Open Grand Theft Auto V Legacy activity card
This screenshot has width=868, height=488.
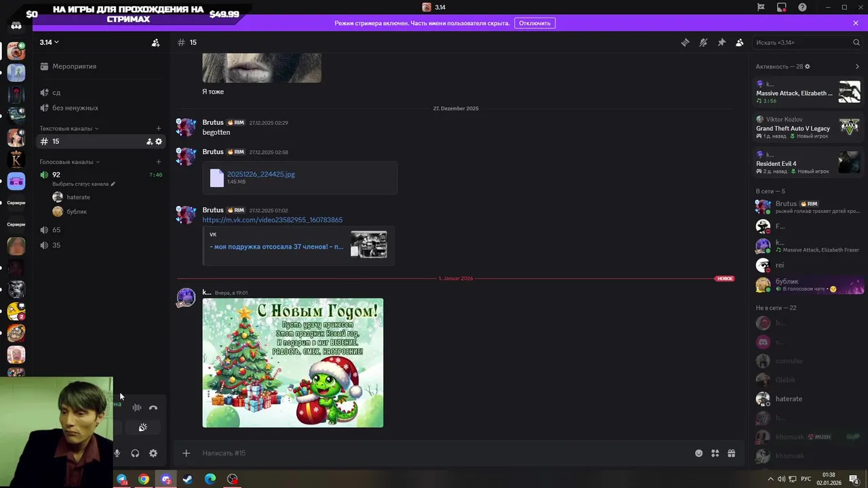tap(808, 127)
